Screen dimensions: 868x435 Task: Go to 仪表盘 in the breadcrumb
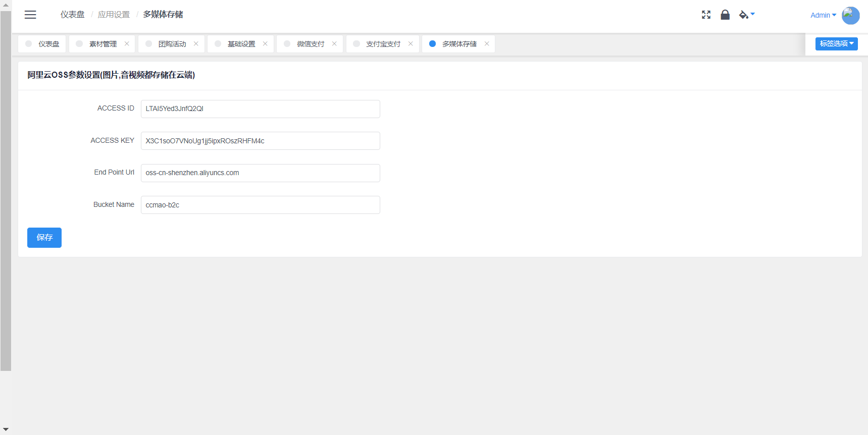click(72, 15)
